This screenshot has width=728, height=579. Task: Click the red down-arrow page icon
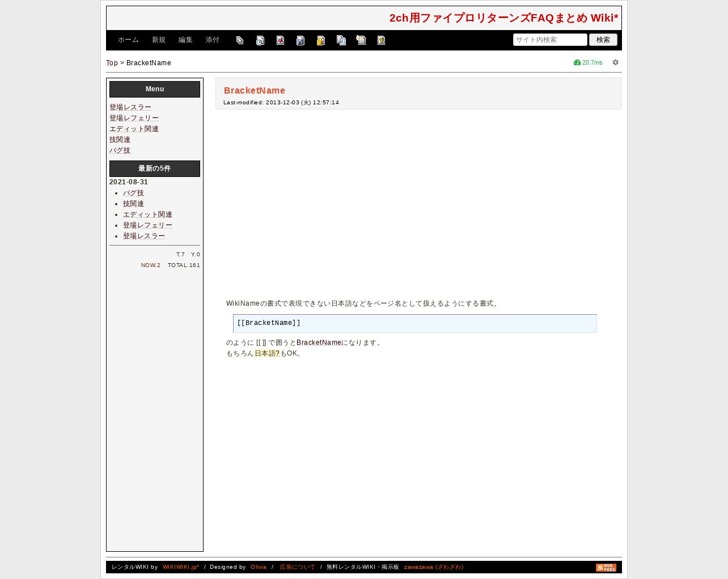[x=280, y=40]
